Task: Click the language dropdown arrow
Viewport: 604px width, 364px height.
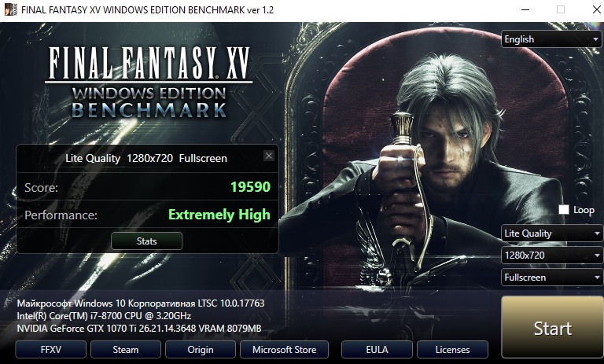Action: coord(595,39)
